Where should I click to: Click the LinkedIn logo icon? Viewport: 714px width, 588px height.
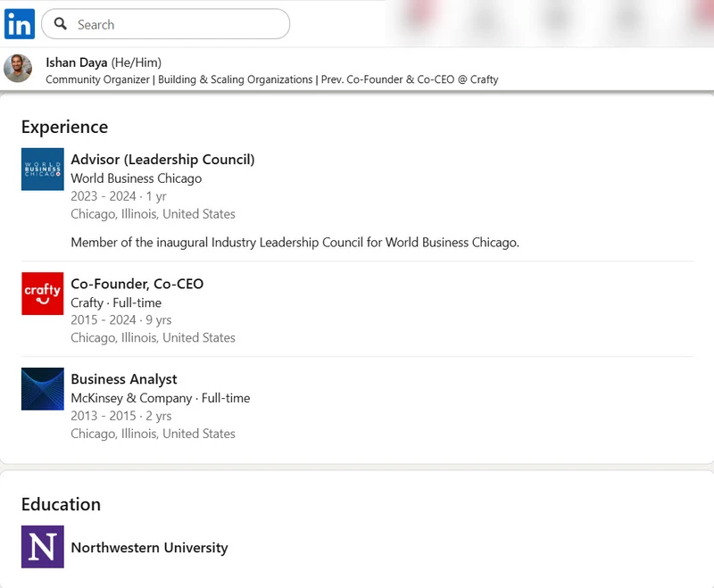pos(19,23)
